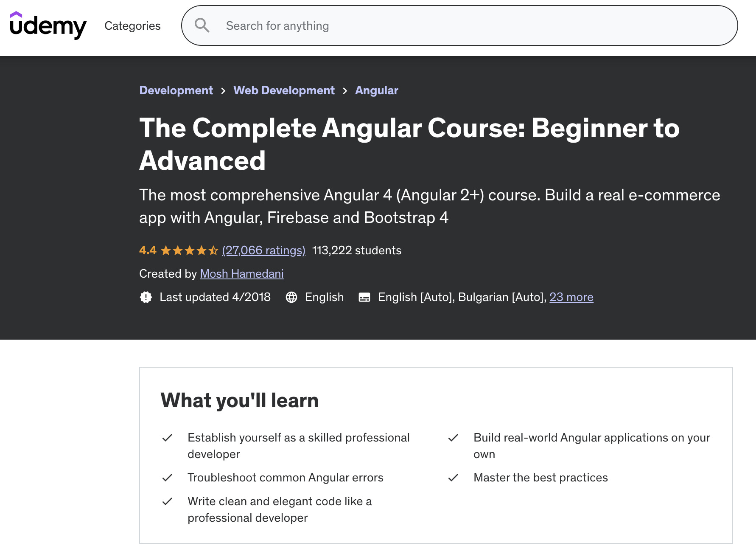This screenshot has height=557, width=756.
Task: Open the Categories menu
Action: click(x=132, y=25)
